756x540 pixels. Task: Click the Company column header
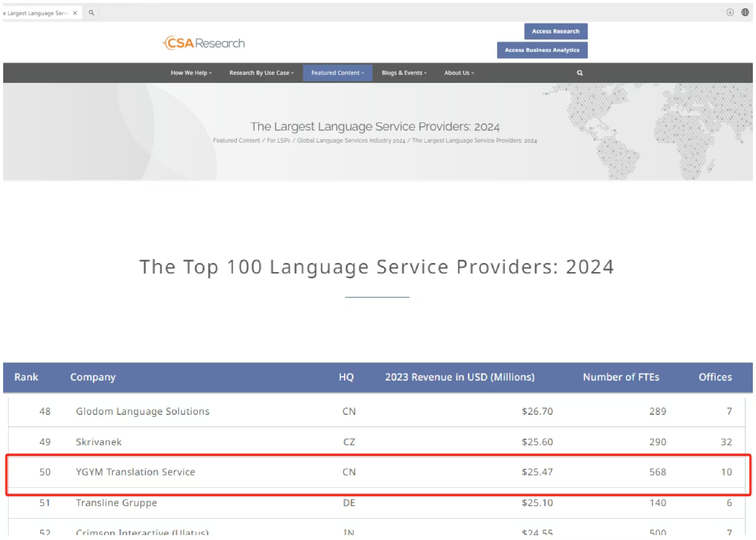93,377
